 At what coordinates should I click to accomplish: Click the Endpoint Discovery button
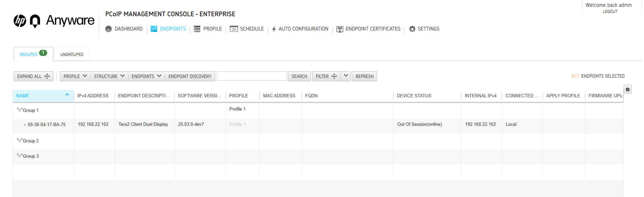190,76
